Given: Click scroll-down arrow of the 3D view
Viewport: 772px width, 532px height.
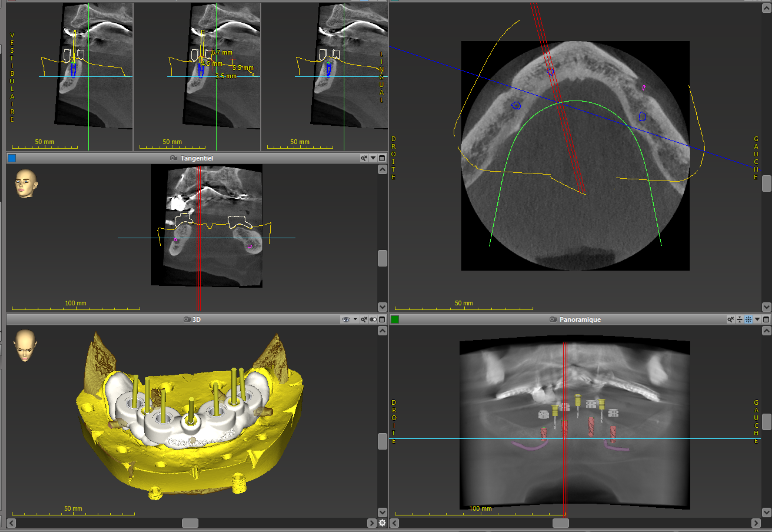Looking at the screenshot, I should [382, 512].
